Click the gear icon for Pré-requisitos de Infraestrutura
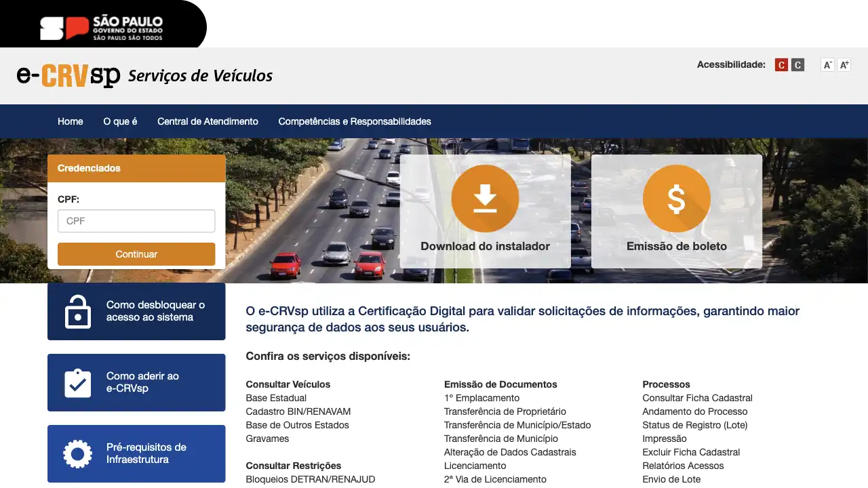The image size is (868, 488). (x=77, y=453)
